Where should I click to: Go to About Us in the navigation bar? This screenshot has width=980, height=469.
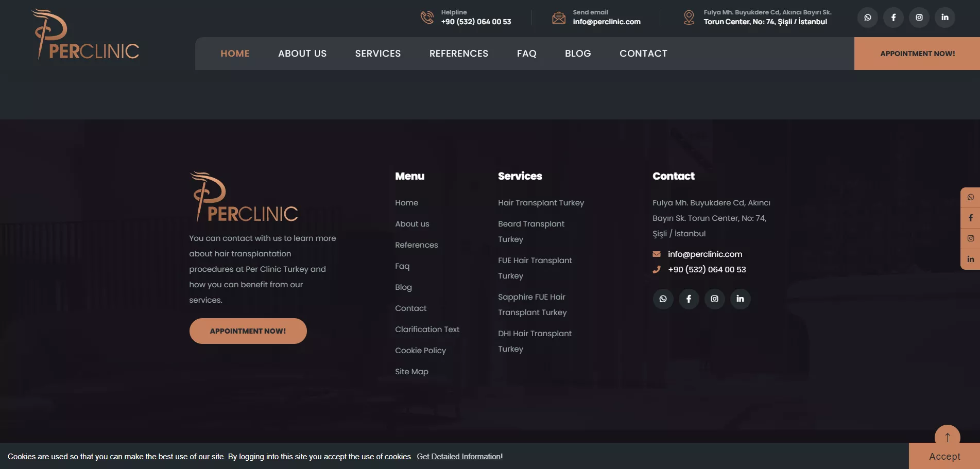click(x=302, y=54)
